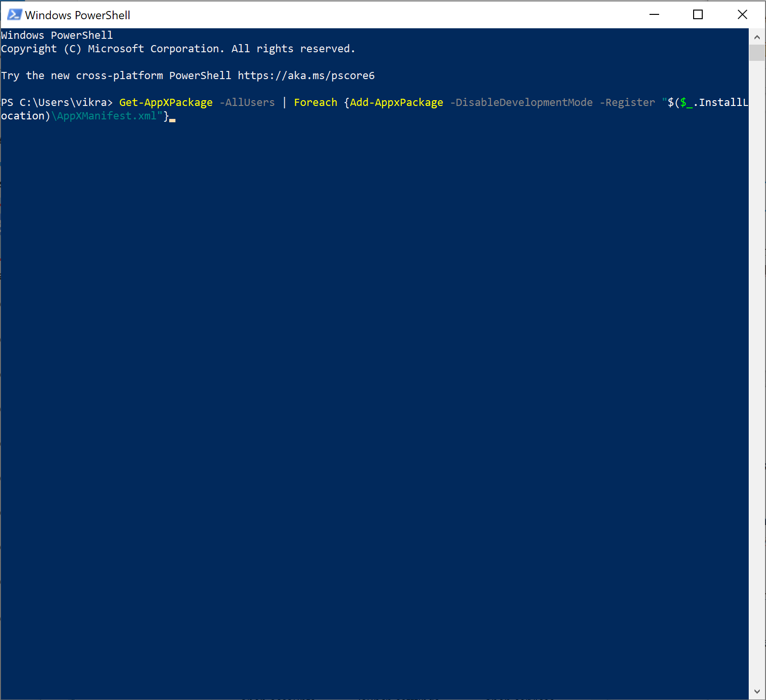Click the '-AllUsers' parameter text
Viewport: 766px width, 700px height.
click(247, 103)
